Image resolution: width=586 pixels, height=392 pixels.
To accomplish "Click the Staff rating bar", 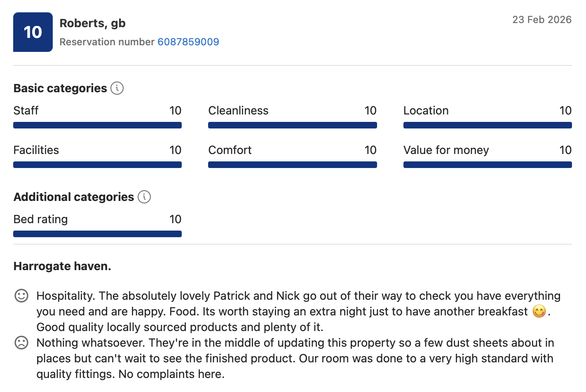I will 97,125.
